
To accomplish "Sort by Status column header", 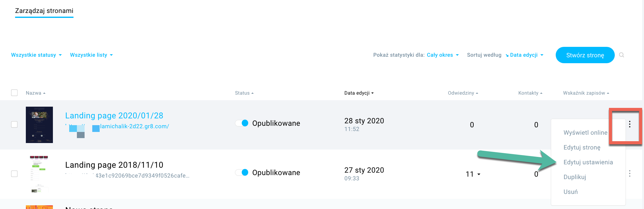I will tap(244, 93).
